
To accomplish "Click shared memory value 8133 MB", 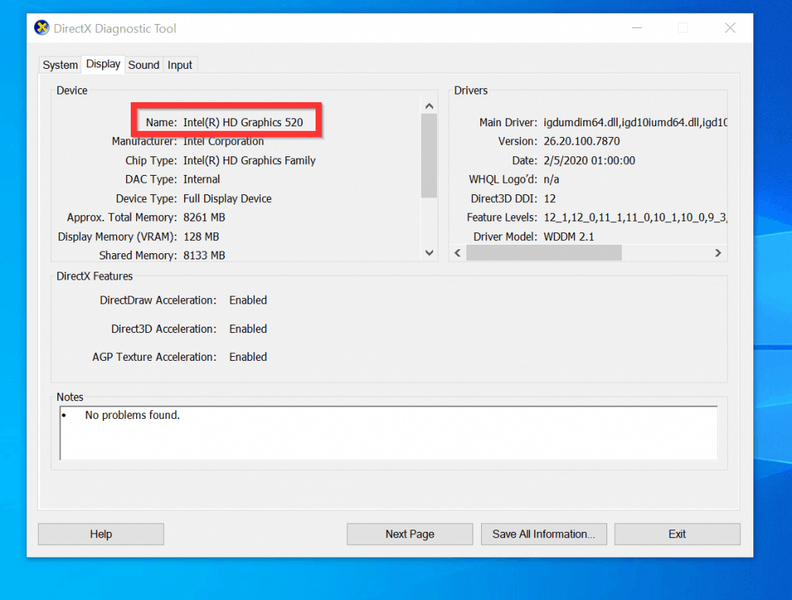I will (x=204, y=256).
